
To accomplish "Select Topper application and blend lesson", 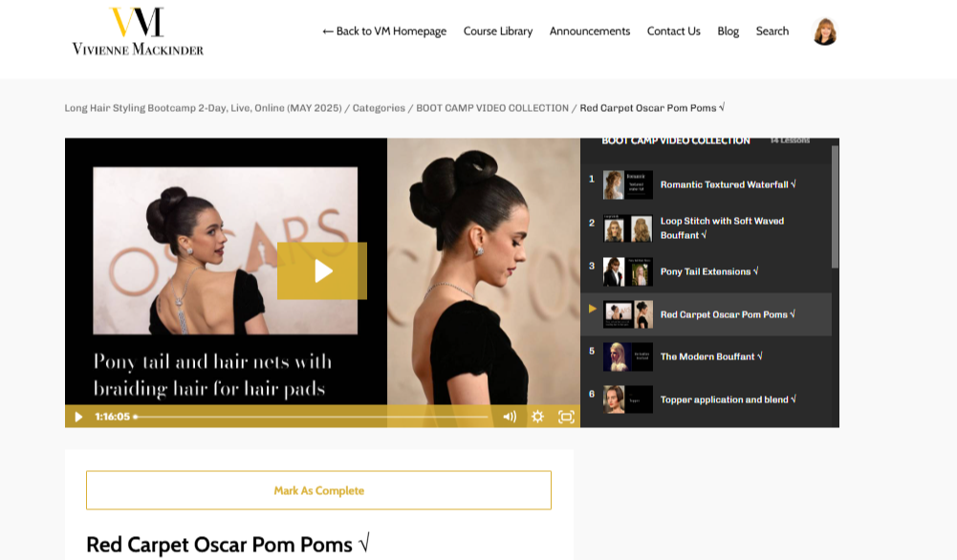I will click(707, 399).
